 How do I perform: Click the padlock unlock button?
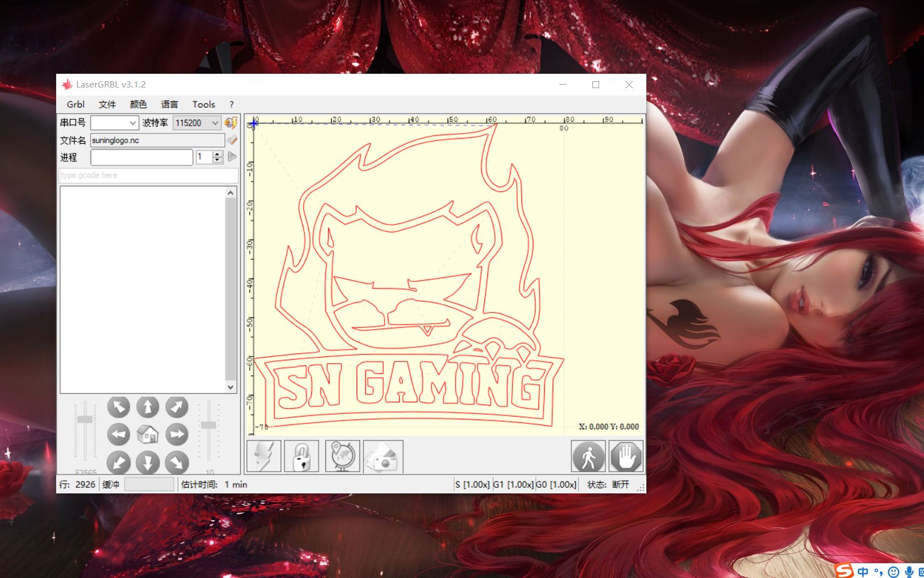pos(302,456)
